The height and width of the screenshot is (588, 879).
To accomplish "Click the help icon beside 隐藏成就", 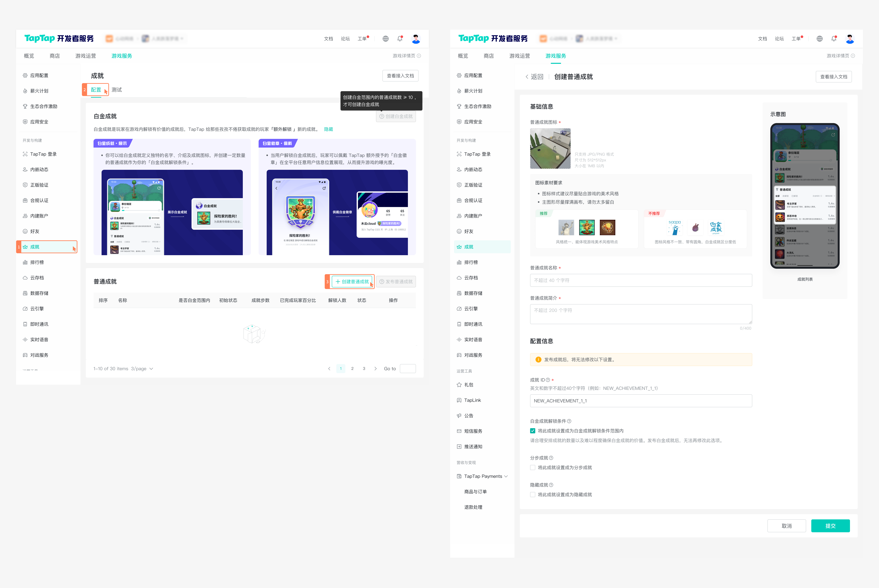I will click(551, 485).
